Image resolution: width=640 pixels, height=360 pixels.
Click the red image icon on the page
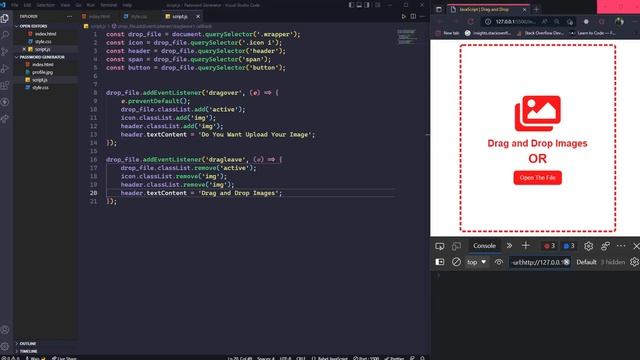[538, 113]
